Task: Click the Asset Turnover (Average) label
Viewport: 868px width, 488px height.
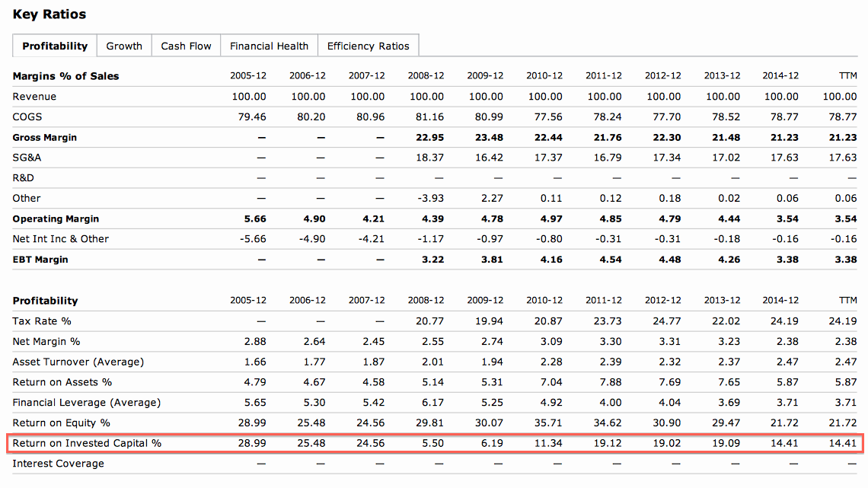Action: click(78, 362)
